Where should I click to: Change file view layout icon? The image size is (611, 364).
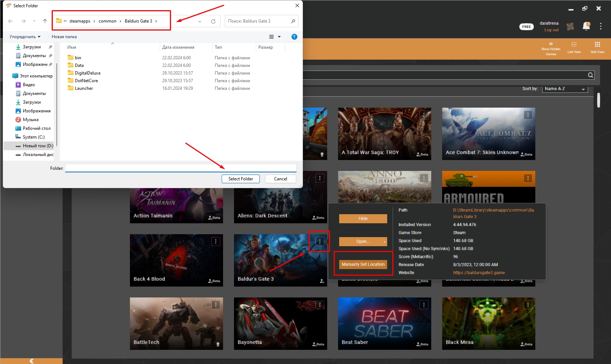(x=271, y=37)
